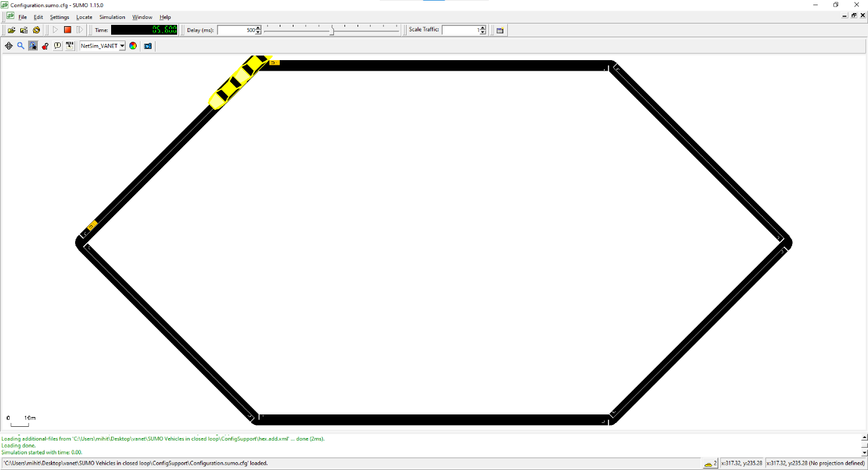The height and width of the screenshot is (470, 868).
Task: Click the recenter view icon
Action: click(8, 46)
